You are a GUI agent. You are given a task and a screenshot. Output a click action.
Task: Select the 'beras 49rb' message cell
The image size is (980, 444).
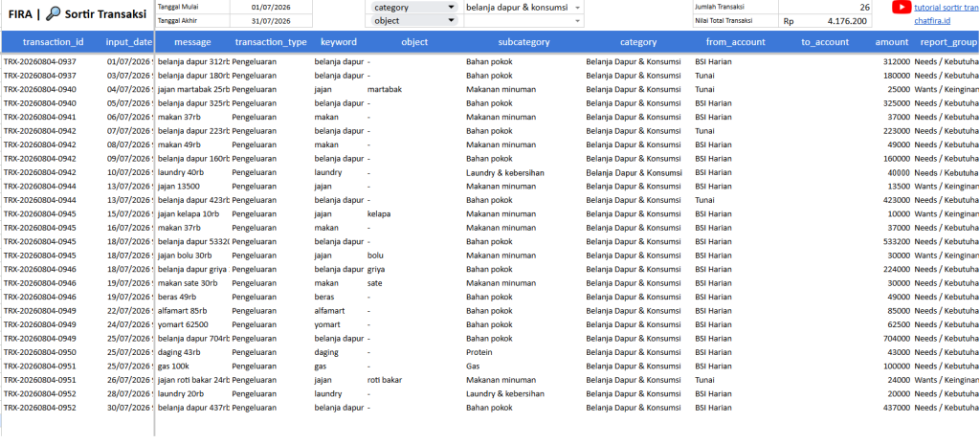[193, 297]
